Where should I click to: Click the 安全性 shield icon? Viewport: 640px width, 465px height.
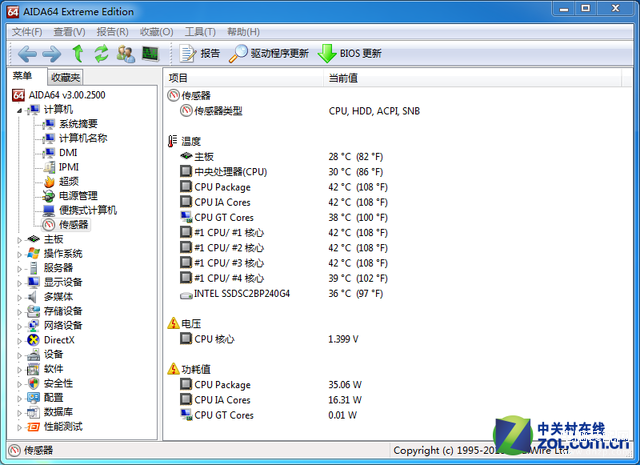33,383
